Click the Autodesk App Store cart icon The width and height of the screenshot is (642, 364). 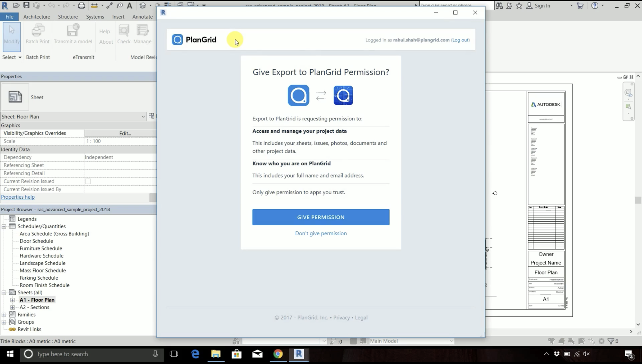click(x=580, y=5)
